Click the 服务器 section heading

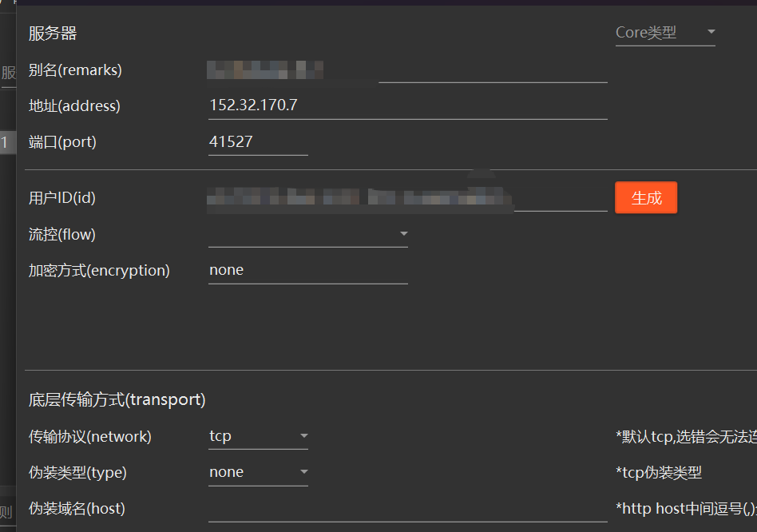click(53, 34)
